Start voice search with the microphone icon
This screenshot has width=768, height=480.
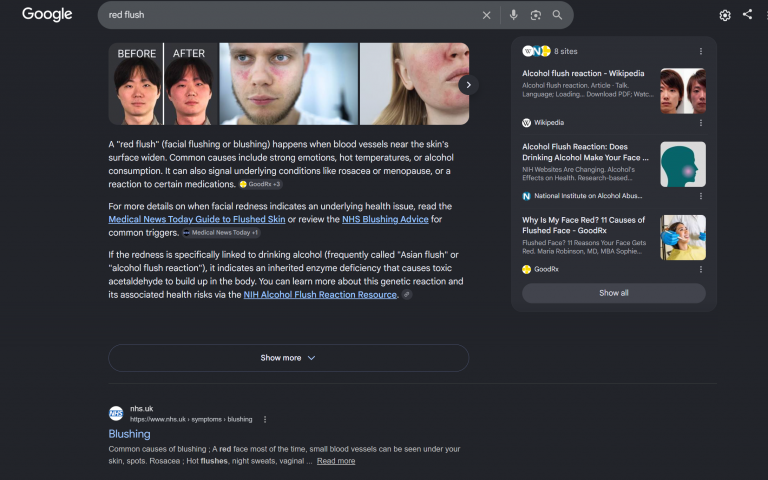click(x=513, y=15)
